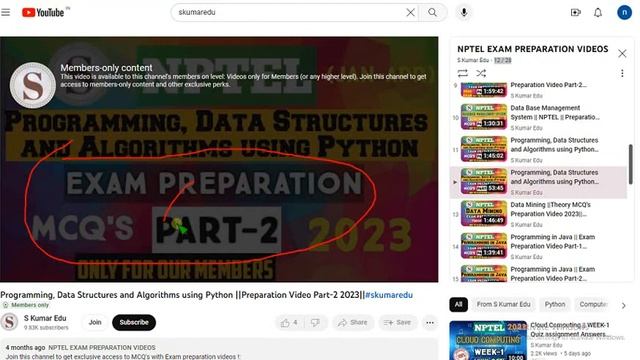The width and height of the screenshot is (640, 360).
Task: Open the Cloud Computing WEEK-1 recommended video thumbnail
Action: coord(488,340)
